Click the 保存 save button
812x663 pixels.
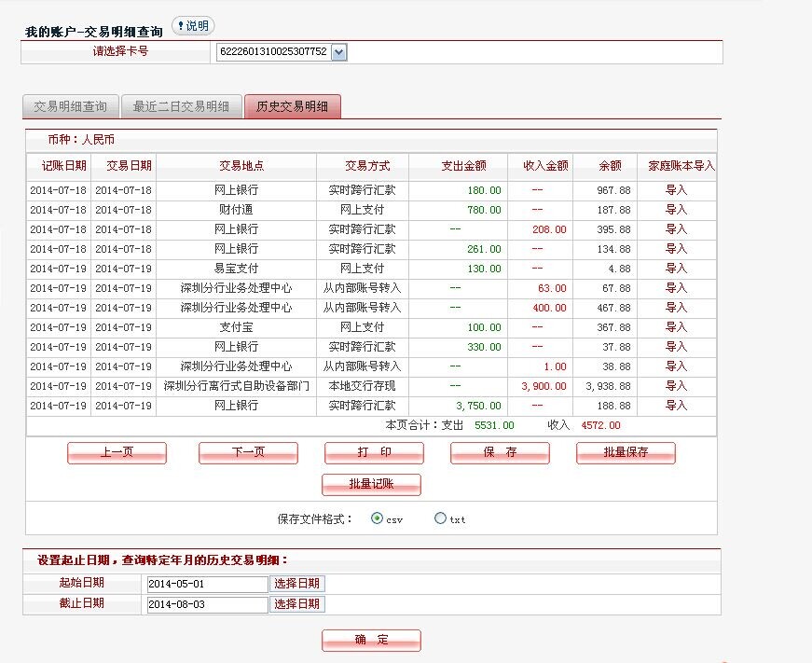click(x=500, y=452)
